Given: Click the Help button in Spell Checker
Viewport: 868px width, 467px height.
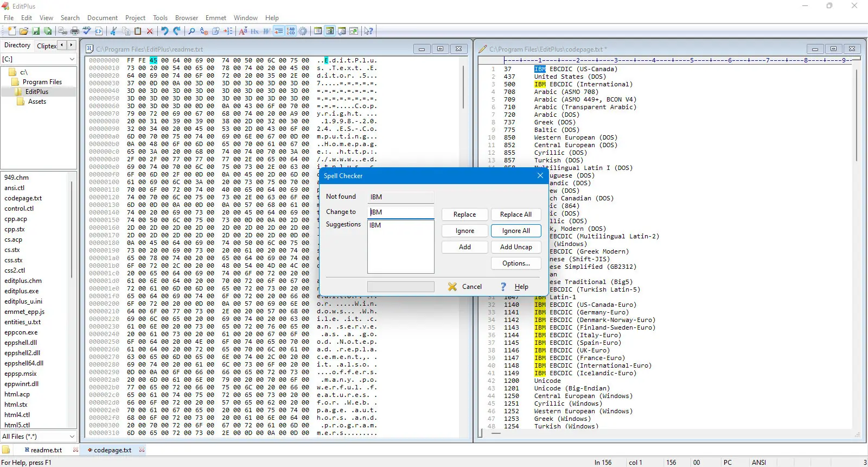Looking at the screenshot, I should [x=515, y=287].
